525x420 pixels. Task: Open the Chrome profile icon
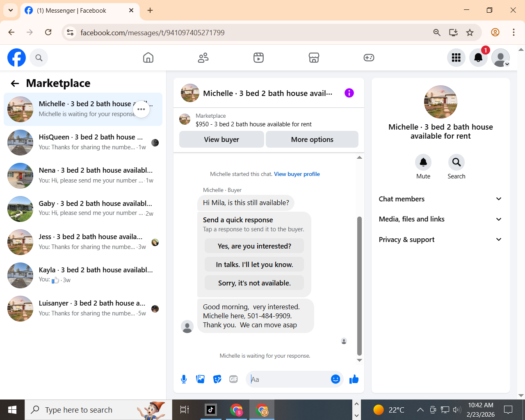click(x=495, y=32)
